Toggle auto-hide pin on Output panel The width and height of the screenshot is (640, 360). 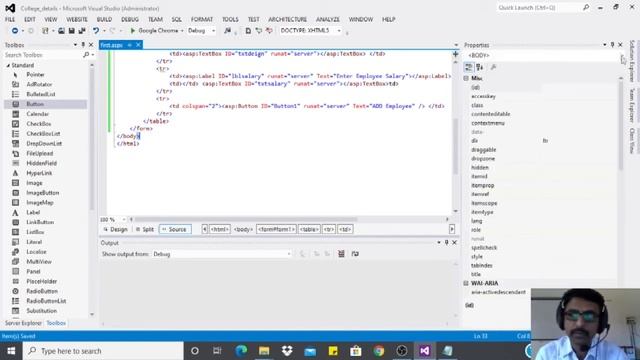[x=447, y=242]
